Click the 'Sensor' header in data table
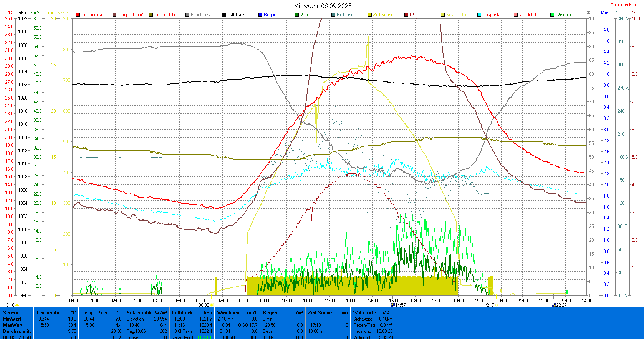The image size is (644, 339). [11, 313]
